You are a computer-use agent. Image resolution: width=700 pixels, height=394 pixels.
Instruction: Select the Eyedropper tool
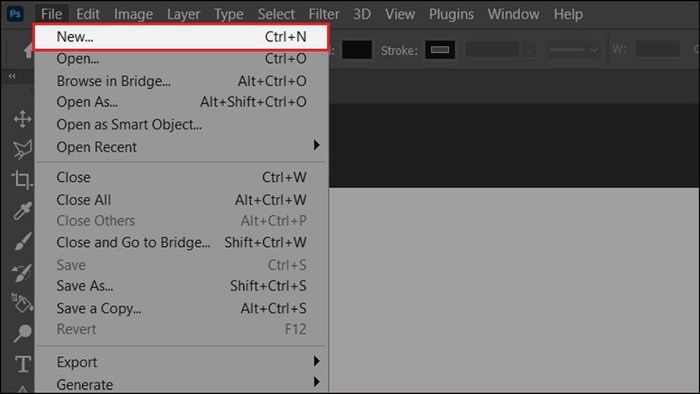(x=22, y=211)
